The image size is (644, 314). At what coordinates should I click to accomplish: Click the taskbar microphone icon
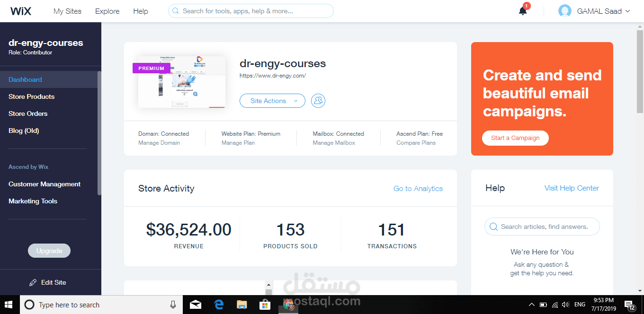coord(173,305)
